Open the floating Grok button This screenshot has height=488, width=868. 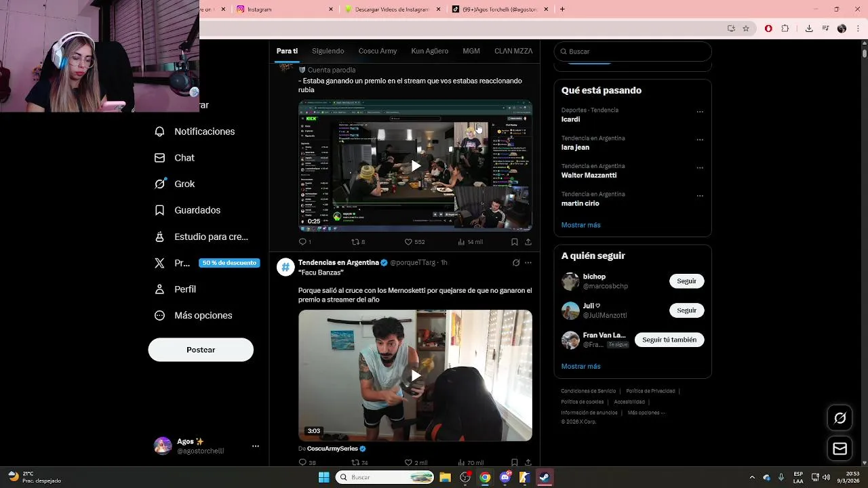[840, 418]
